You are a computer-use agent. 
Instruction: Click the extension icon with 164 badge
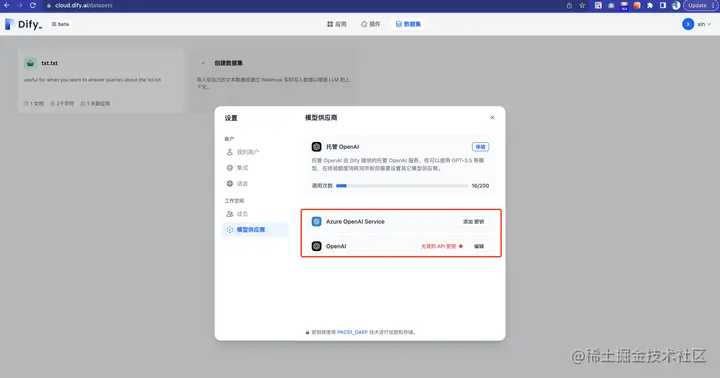[624, 6]
